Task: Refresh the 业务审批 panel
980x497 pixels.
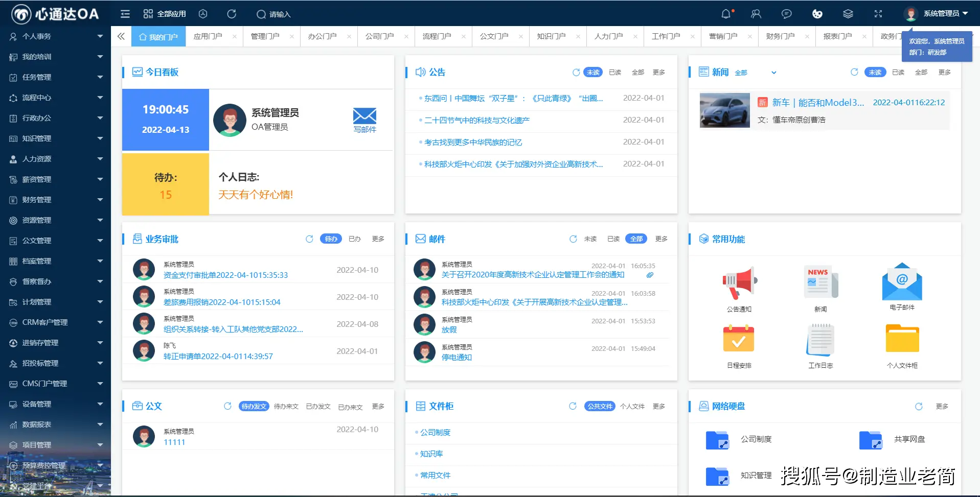Action: coord(309,239)
